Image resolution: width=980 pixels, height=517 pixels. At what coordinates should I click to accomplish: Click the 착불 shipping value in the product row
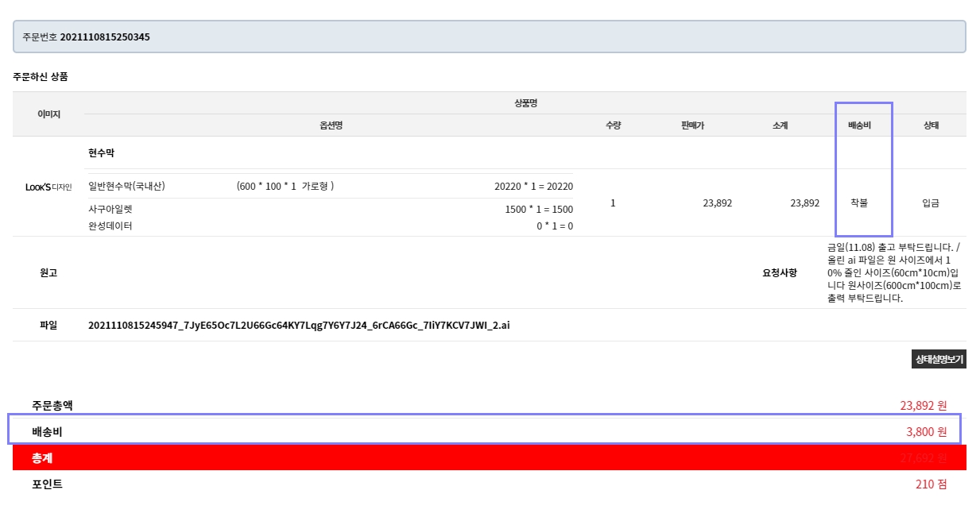click(859, 203)
